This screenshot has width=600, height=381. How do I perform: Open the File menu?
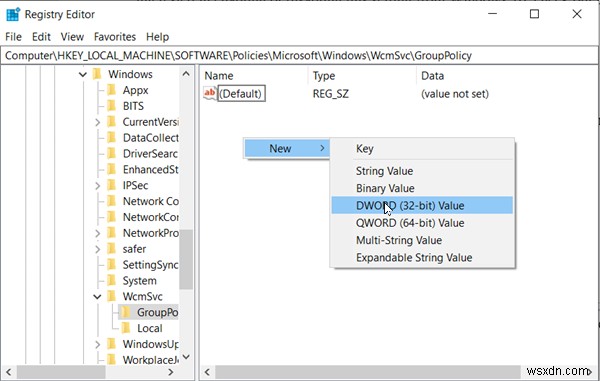(13, 37)
